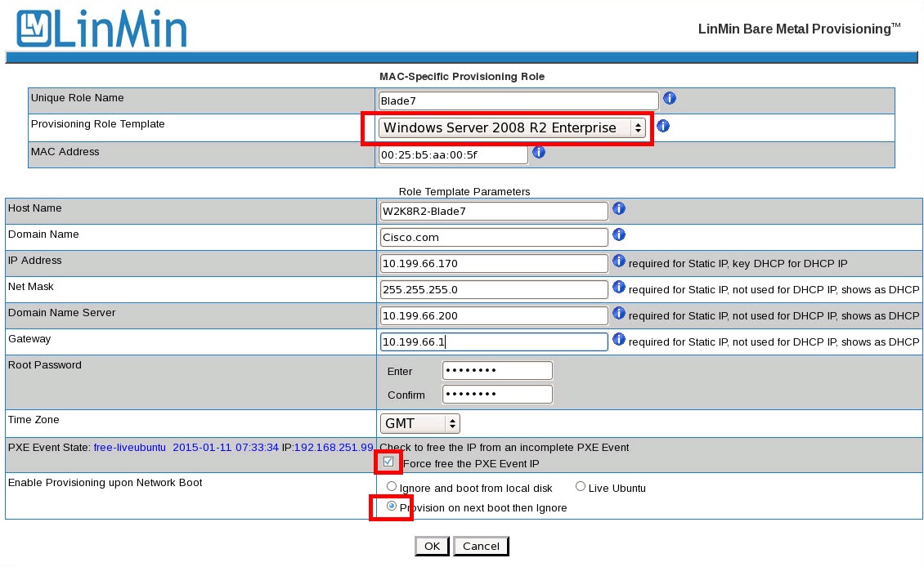Focus the Host Name field W2K8R2-Blade7
This screenshot has height=567, width=924.
[494, 212]
